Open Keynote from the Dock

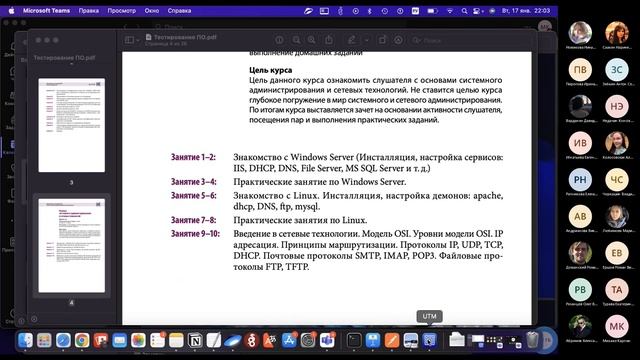click(373, 340)
